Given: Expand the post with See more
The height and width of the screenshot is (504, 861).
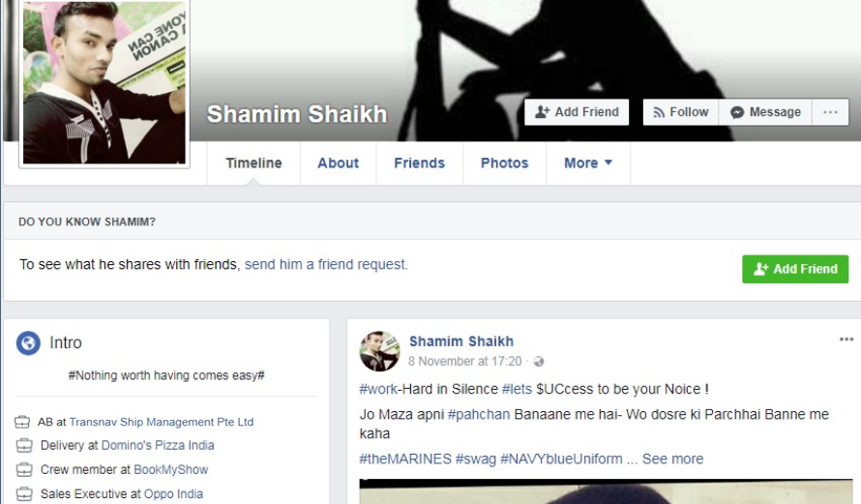Looking at the screenshot, I should [x=672, y=459].
